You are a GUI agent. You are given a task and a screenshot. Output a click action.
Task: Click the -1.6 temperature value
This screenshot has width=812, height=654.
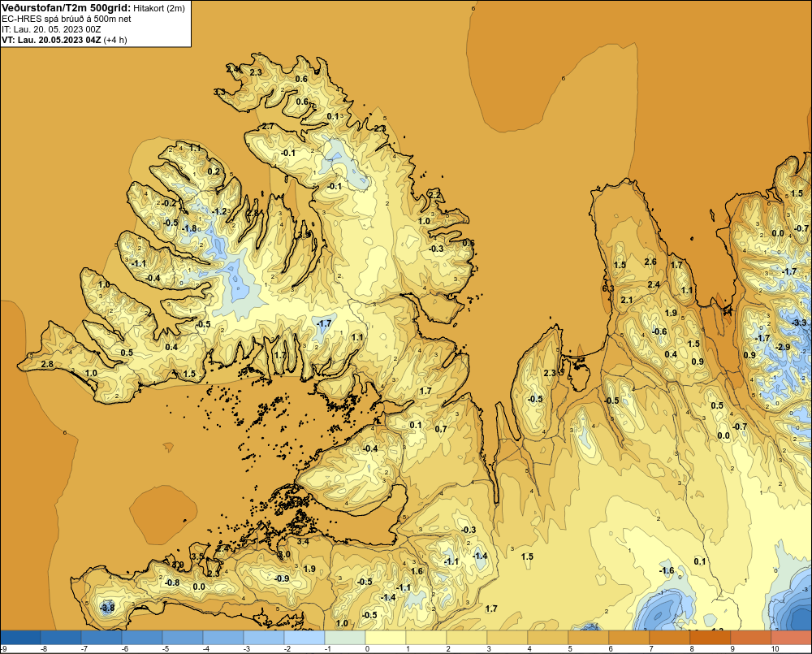point(667,570)
